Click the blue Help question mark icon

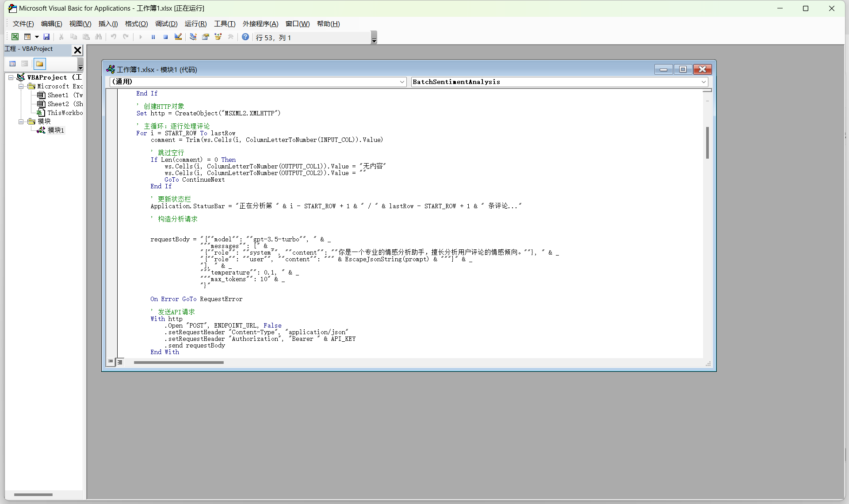(x=245, y=37)
